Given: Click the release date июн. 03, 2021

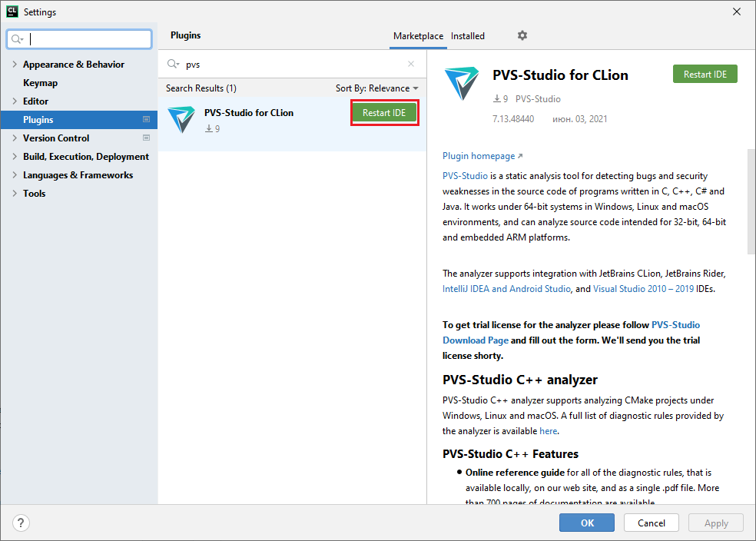Looking at the screenshot, I should point(579,119).
